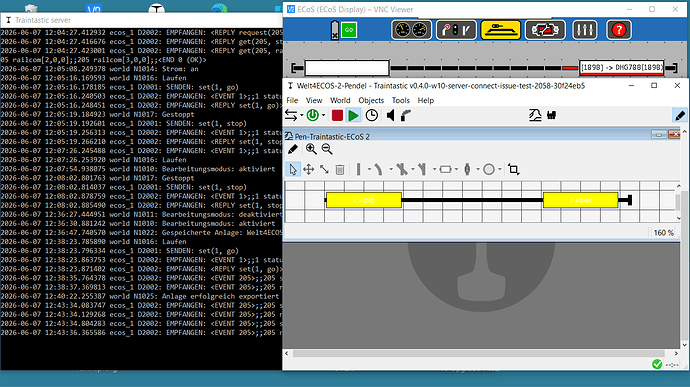Select the turnout rail tile tool
Screen dimensions: 690x387
[x=422, y=169]
